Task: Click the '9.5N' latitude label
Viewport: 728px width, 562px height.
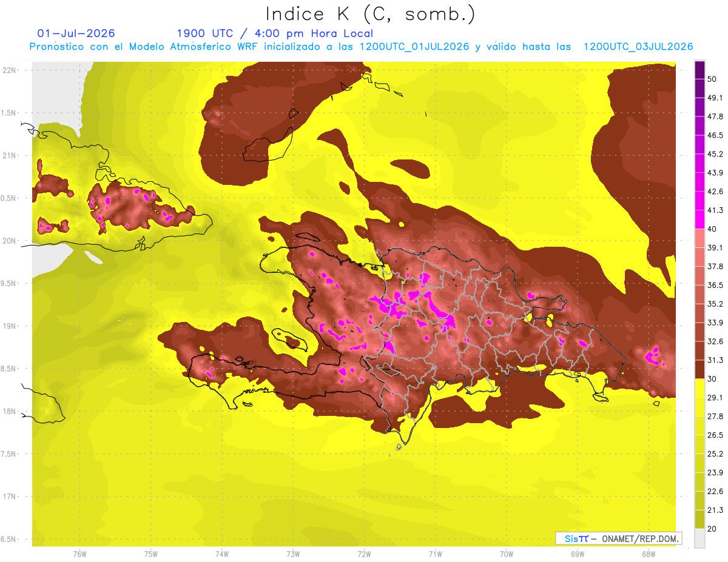Action: [9, 284]
